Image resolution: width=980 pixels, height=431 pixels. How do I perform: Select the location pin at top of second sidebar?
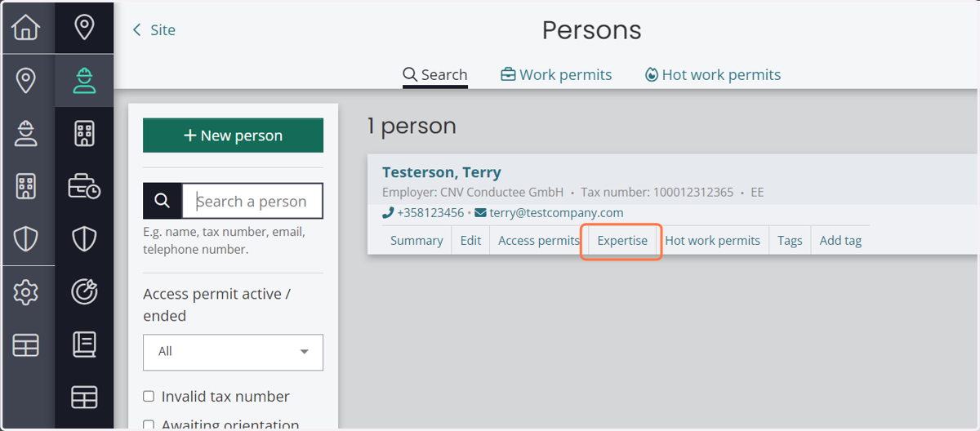(84, 28)
